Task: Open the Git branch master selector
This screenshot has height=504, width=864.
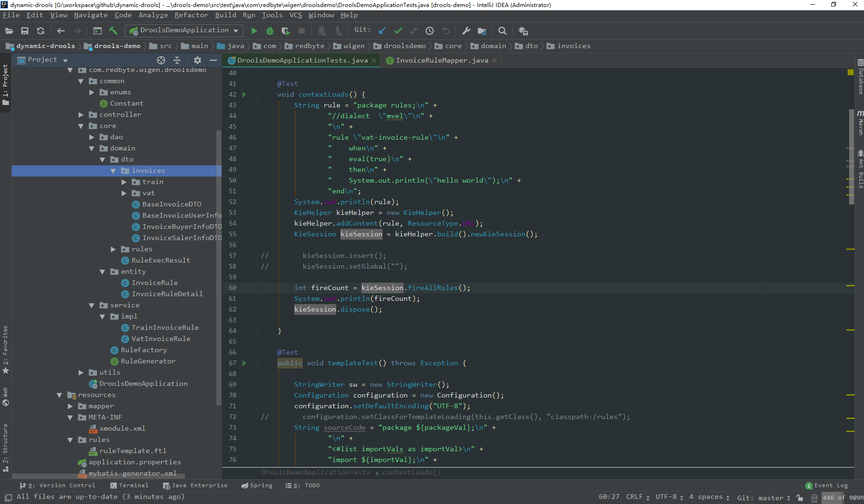Action: (763, 497)
